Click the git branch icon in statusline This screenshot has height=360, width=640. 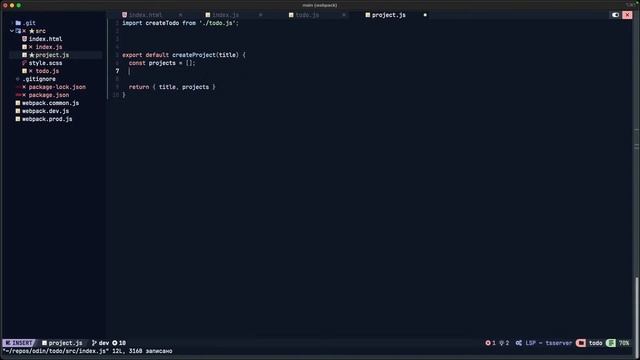(94, 343)
